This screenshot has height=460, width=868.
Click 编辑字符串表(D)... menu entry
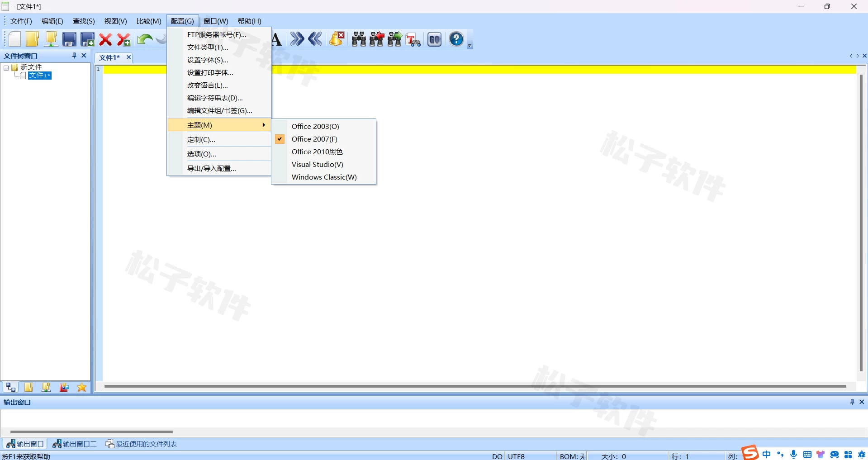[x=219, y=98]
